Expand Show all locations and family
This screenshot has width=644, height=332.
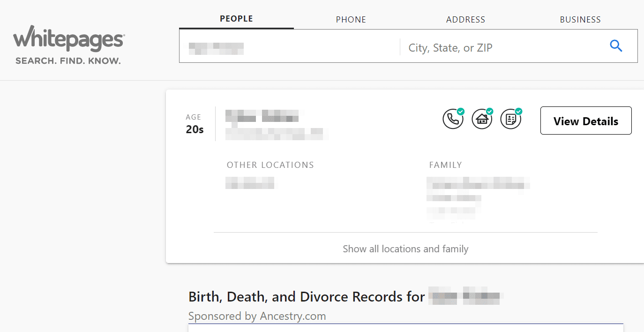(x=405, y=249)
